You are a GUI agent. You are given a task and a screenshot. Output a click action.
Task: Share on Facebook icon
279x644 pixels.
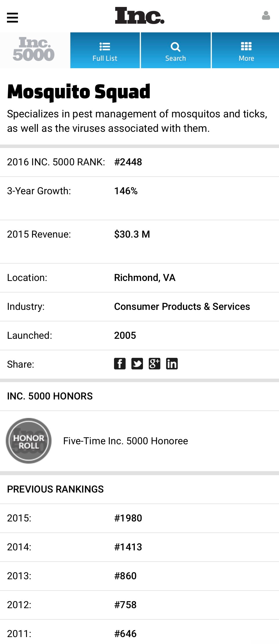(x=120, y=364)
